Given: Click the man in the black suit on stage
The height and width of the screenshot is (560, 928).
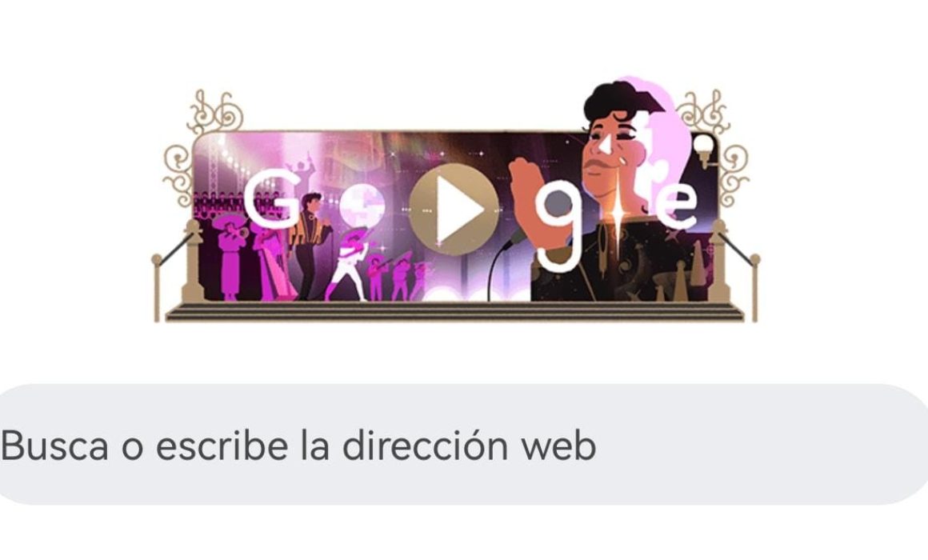Looking at the screenshot, I should click(x=309, y=245).
